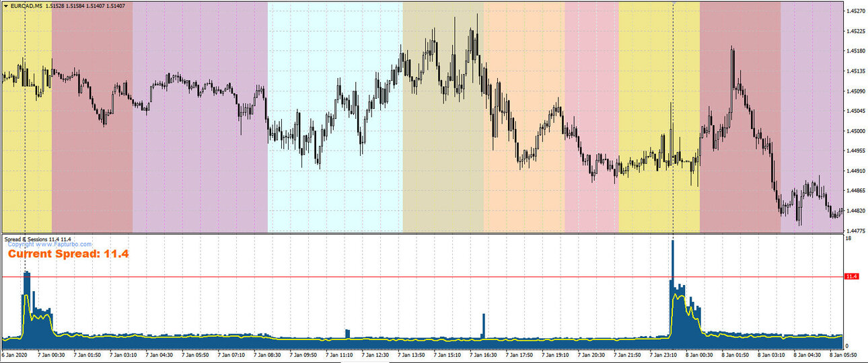Click the 7 Jan 19:10 time label
This screenshot has width=868, height=363.
tap(556, 355)
